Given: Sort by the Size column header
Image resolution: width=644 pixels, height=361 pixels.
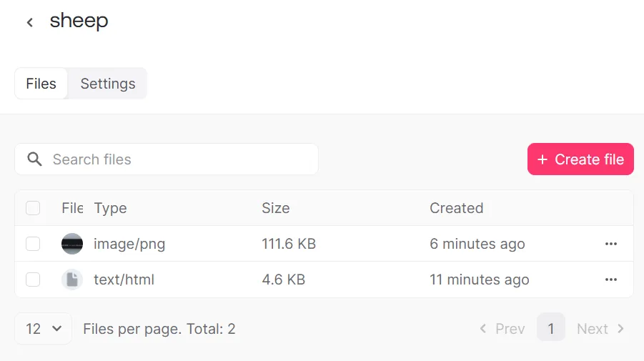Looking at the screenshot, I should point(276,208).
